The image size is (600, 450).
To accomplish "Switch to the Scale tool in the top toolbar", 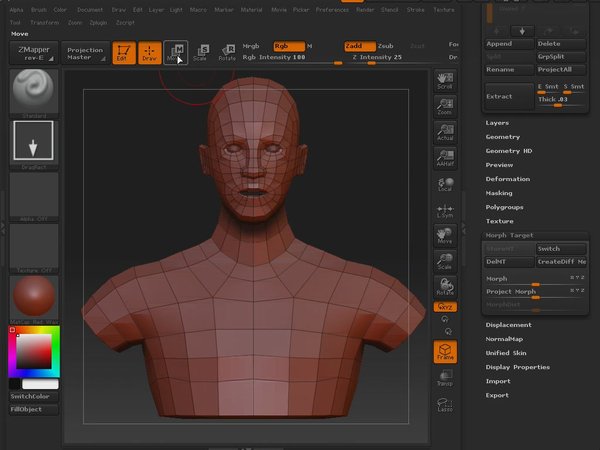I will point(201,53).
